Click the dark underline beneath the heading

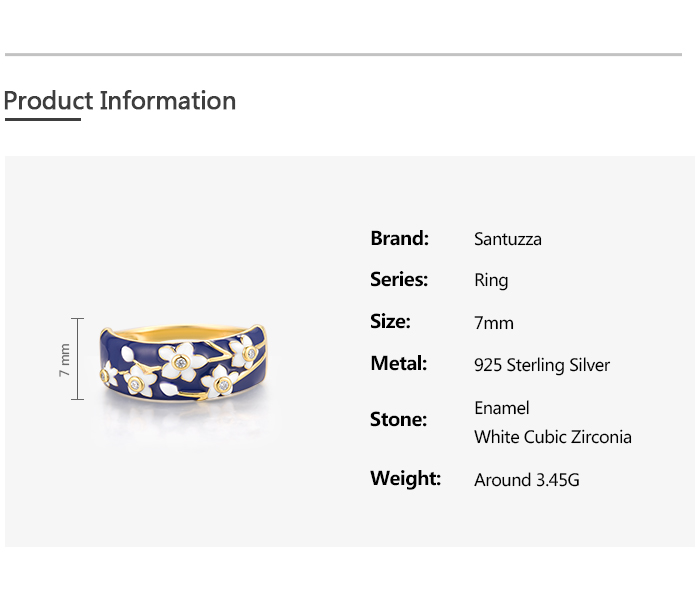click(42, 120)
